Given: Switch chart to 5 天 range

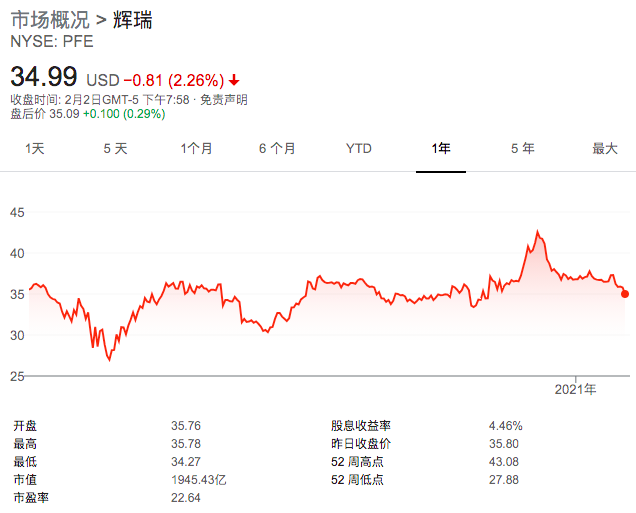Looking at the screenshot, I should (x=116, y=148).
